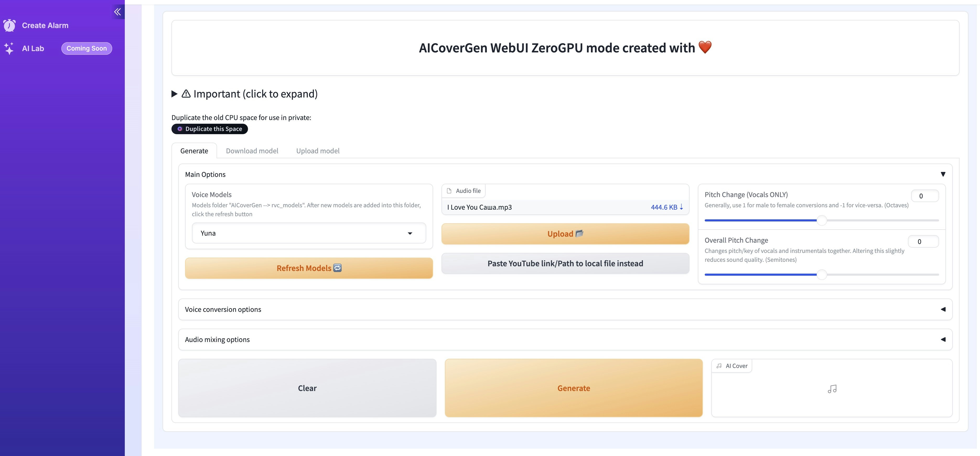Screen dimensions: 980x456
Task: Click the Generate button
Action: 573,388
